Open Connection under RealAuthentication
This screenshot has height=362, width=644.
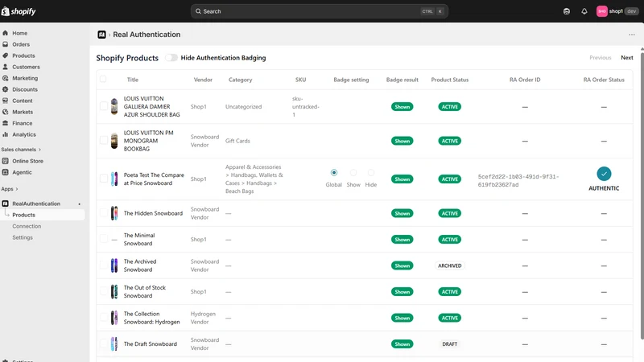pos(27,226)
